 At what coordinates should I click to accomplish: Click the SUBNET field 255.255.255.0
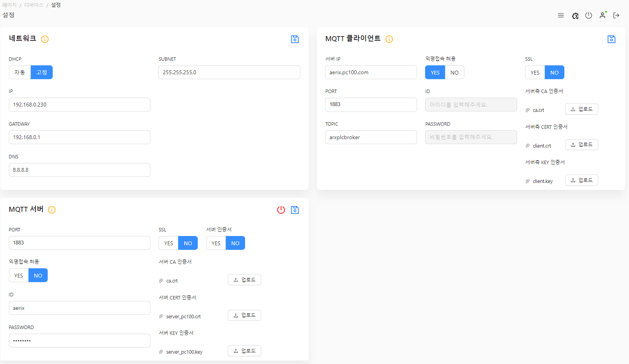(229, 72)
